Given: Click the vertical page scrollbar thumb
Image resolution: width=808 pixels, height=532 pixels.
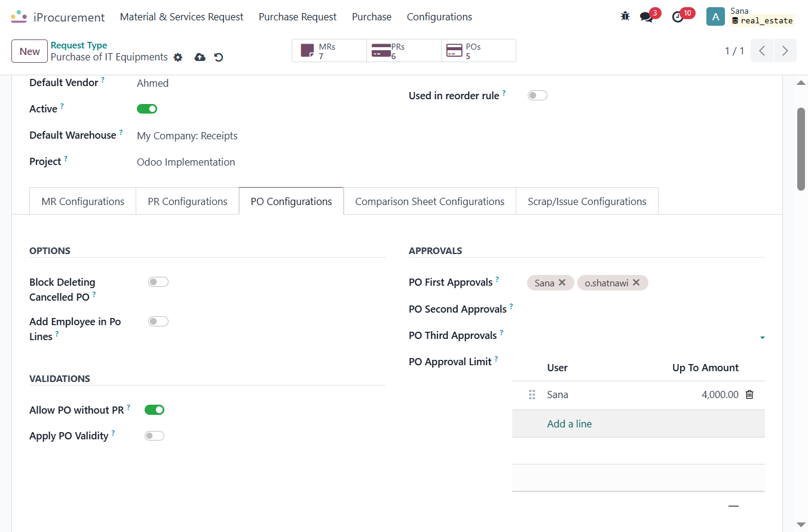Looking at the screenshot, I should pyautogui.click(x=801, y=149).
